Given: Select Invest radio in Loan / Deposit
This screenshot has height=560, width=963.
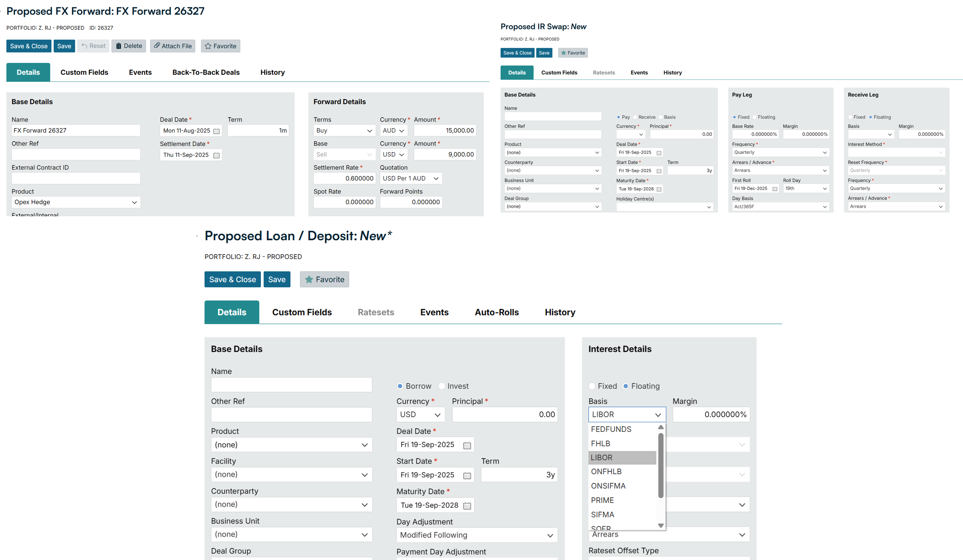Looking at the screenshot, I should pyautogui.click(x=442, y=386).
